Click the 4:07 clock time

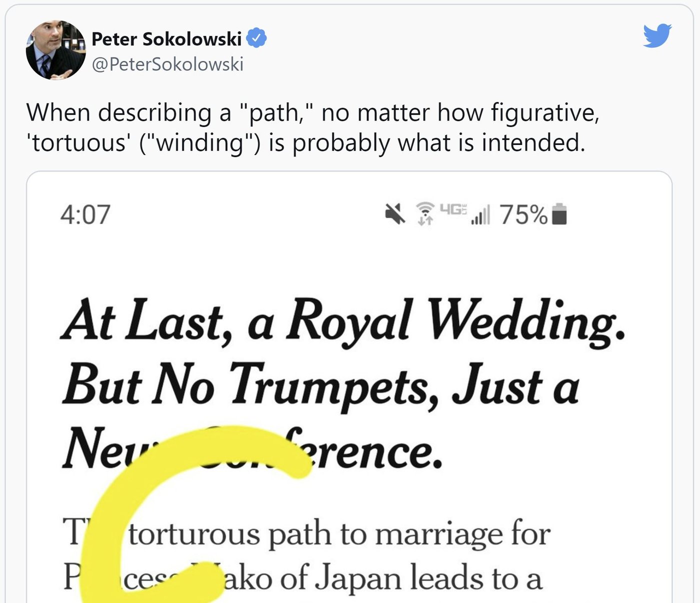point(85,214)
